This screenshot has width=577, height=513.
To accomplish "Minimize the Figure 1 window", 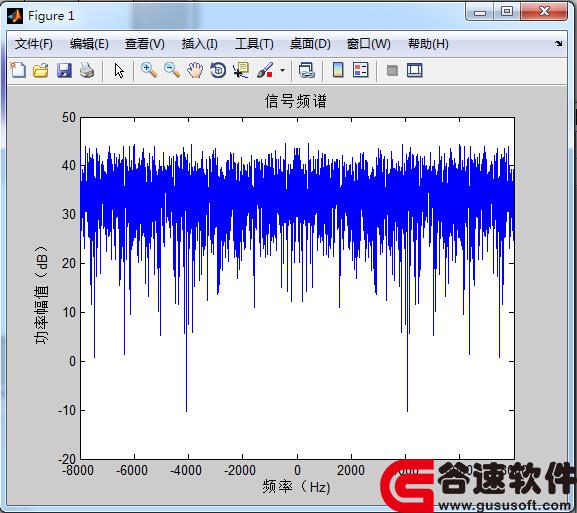I will click(x=480, y=12).
